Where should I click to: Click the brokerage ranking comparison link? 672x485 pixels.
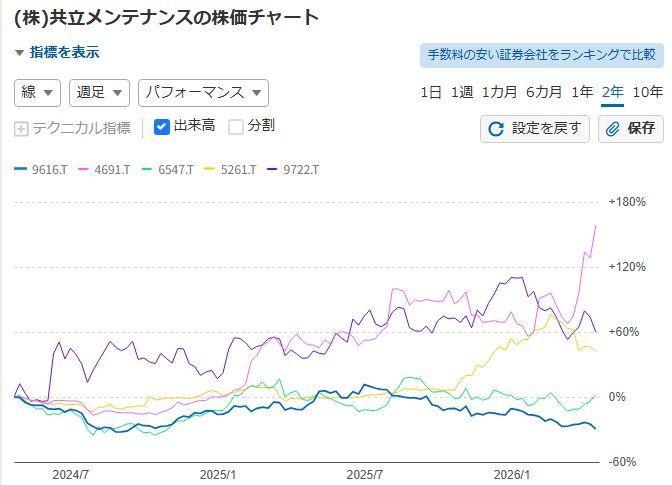click(x=541, y=54)
